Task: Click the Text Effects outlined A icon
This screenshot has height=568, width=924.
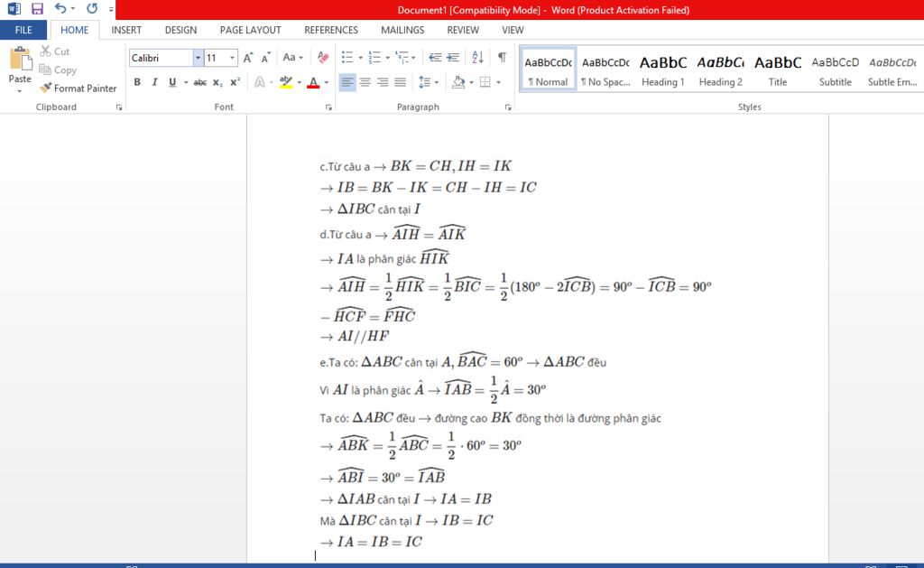Action: (259, 82)
